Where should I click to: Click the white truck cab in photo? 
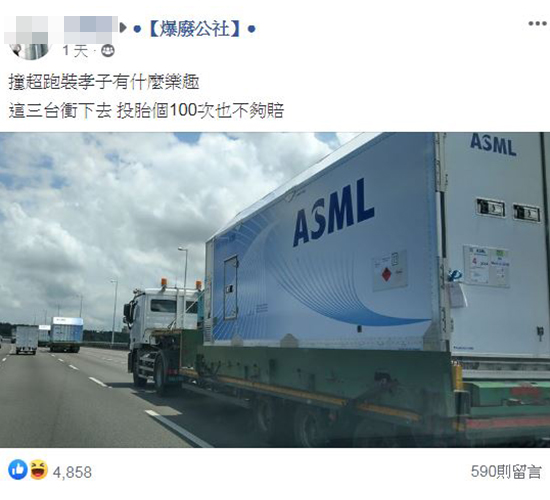coord(161,316)
